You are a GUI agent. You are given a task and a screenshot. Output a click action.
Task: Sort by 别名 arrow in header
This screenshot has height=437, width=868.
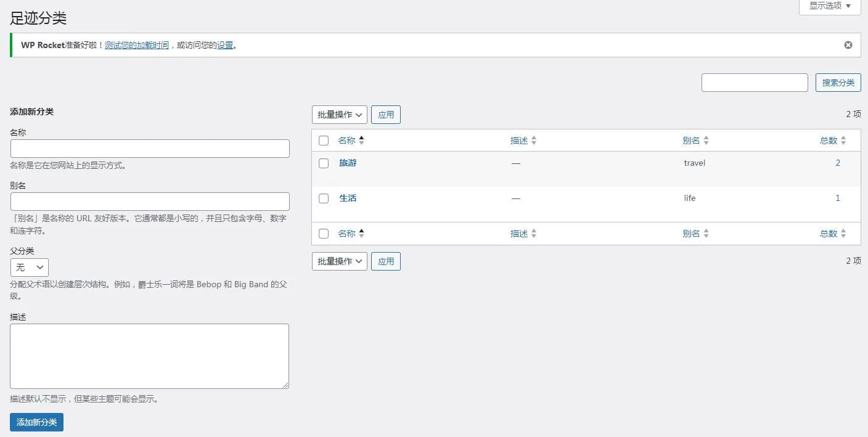[x=706, y=141]
